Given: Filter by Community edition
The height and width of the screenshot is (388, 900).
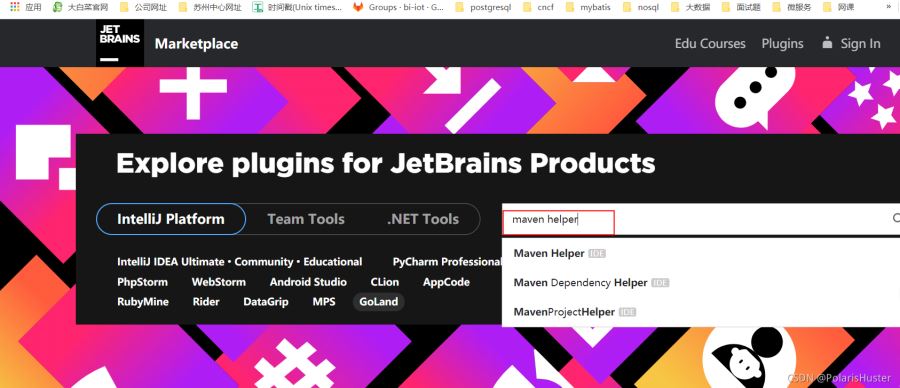Looking at the screenshot, I should tap(263, 262).
